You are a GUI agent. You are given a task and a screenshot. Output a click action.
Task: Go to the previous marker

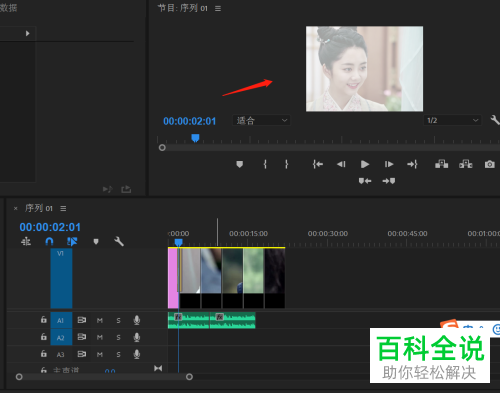pos(365,181)
